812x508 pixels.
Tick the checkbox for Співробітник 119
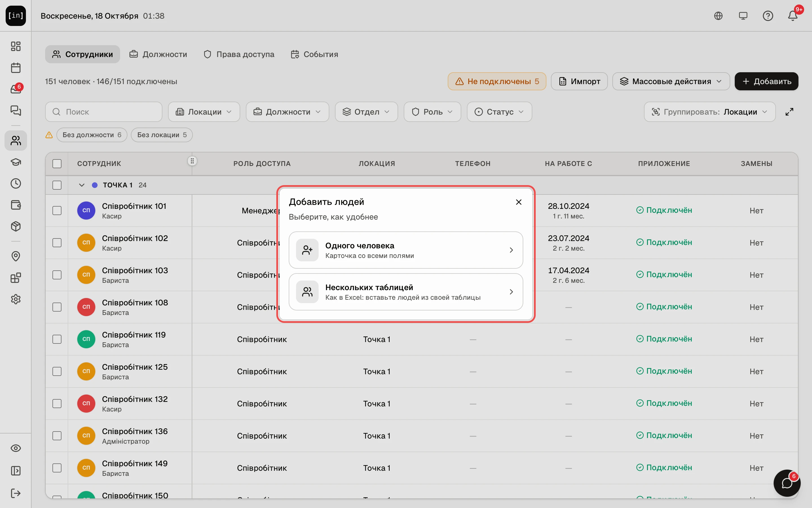[x=57, y=339]
